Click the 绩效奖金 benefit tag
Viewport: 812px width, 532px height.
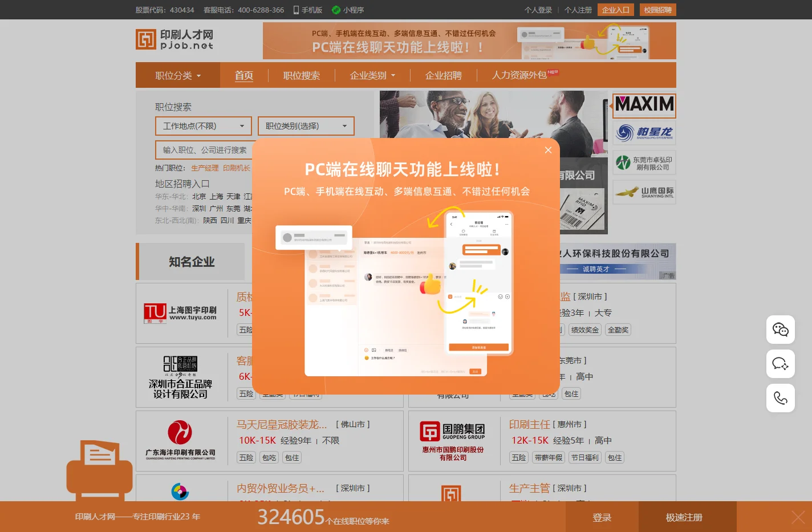[x=585, y=330]
